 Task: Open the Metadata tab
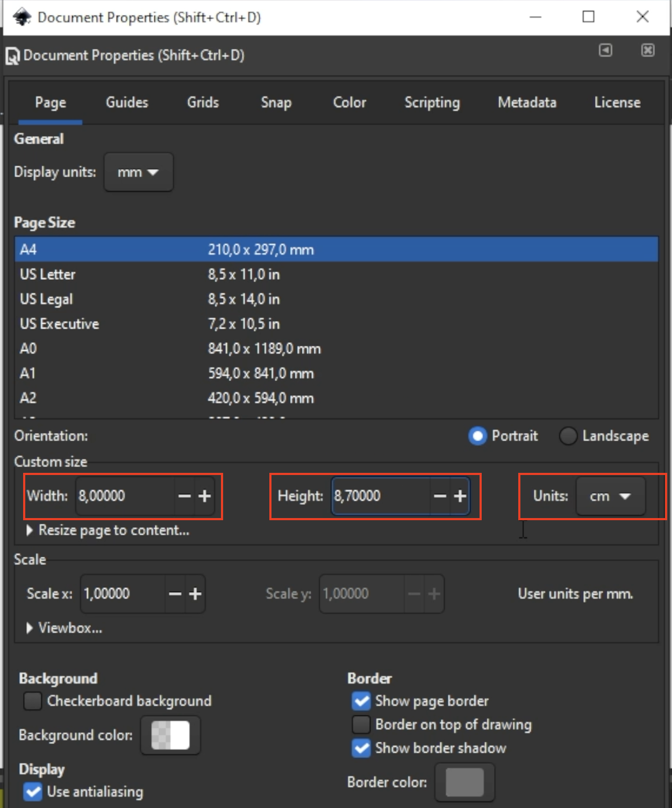point(527,102)
